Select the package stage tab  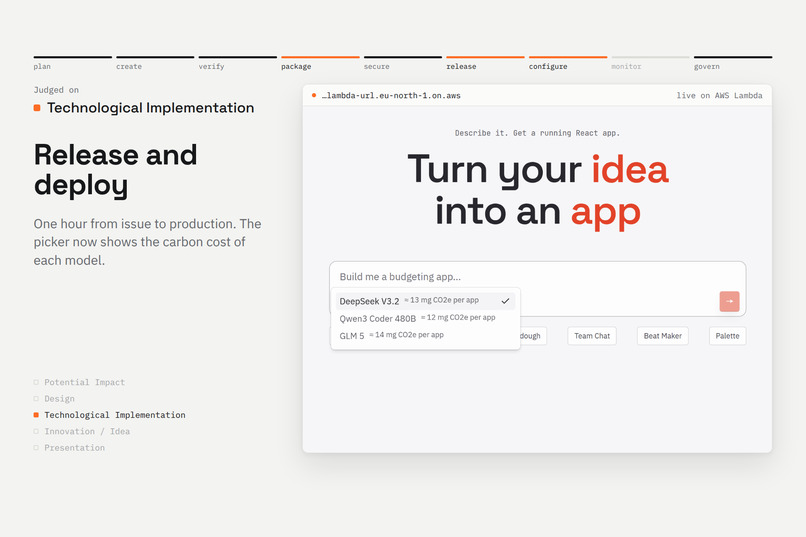320,63
